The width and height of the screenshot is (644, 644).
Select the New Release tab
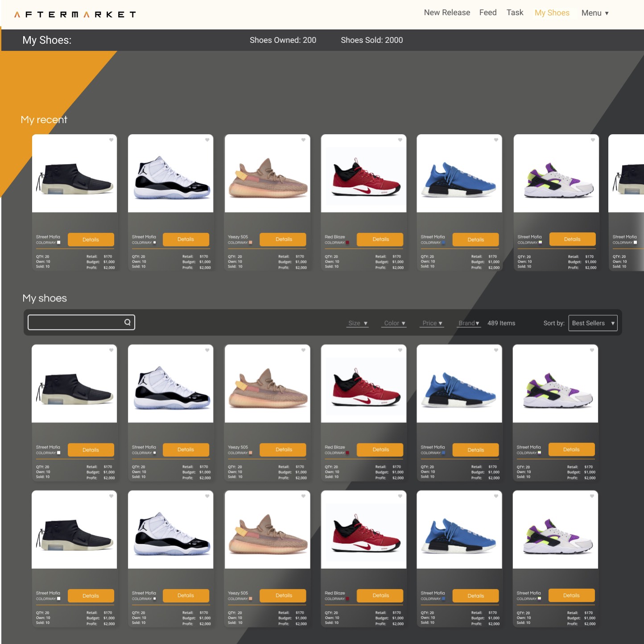click(446, 12)
